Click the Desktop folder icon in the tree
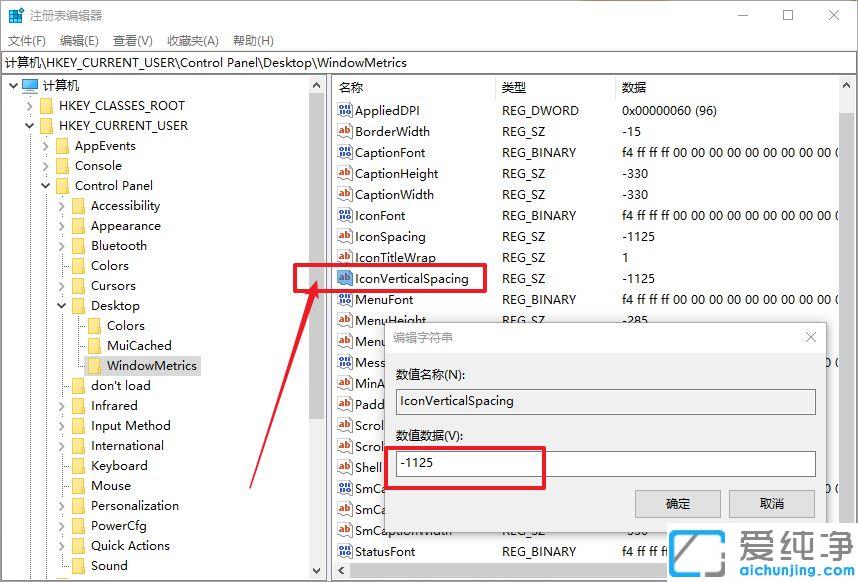Screen dimensions: 858x582 point(80,305)
